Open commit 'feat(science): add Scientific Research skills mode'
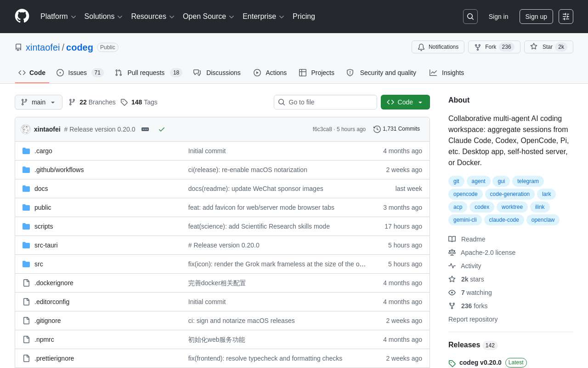This screenshot has height=368, width=588. [259, 226]
